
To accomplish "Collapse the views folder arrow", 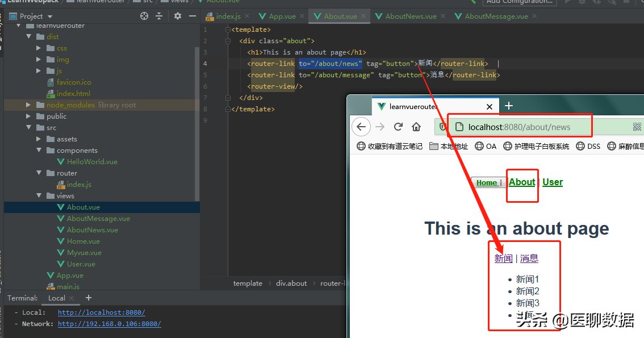I will click(39, 196).
